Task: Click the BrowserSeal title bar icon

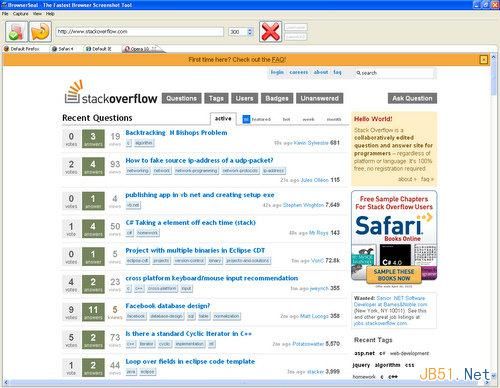Action: tap(4, 5)
